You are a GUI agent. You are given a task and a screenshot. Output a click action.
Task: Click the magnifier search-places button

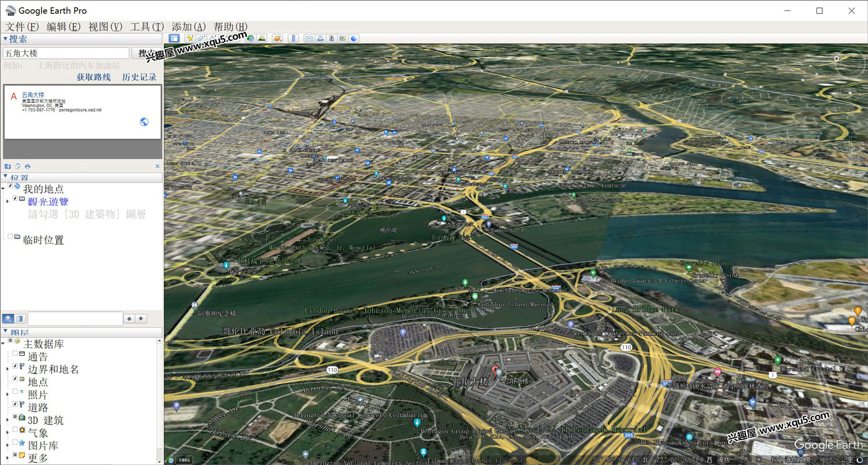coord(8,319)
